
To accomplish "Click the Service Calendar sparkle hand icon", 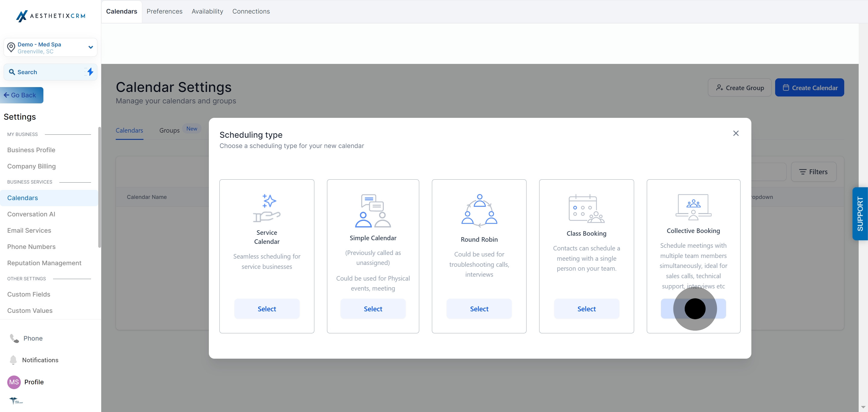I will point(266,208).
